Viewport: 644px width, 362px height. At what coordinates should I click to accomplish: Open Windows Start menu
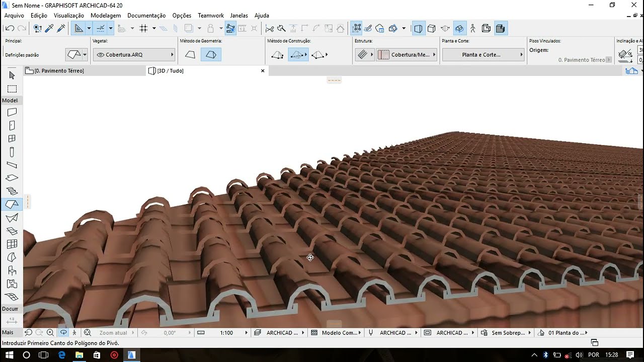[10, 355]
